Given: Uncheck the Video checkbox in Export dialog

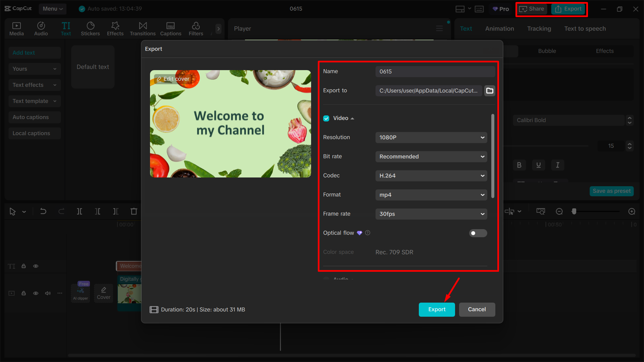Looking at the screenshot, I should [326, 118].
